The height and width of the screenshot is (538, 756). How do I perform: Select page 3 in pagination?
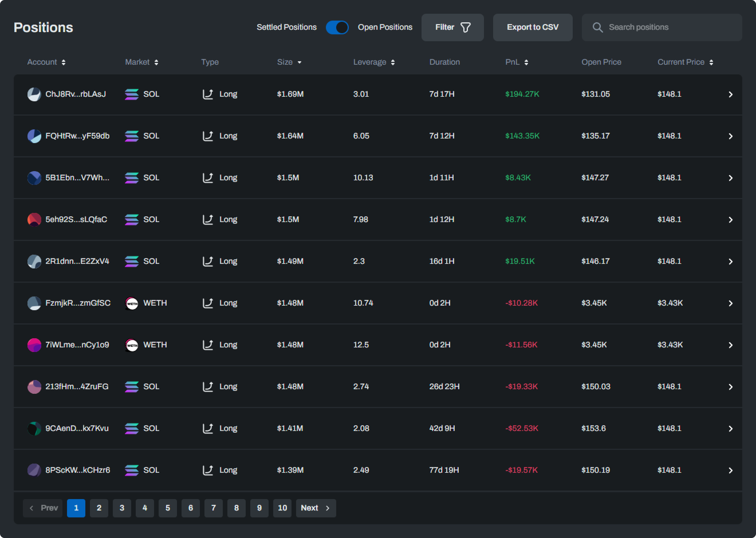click(x=122, y=508)
